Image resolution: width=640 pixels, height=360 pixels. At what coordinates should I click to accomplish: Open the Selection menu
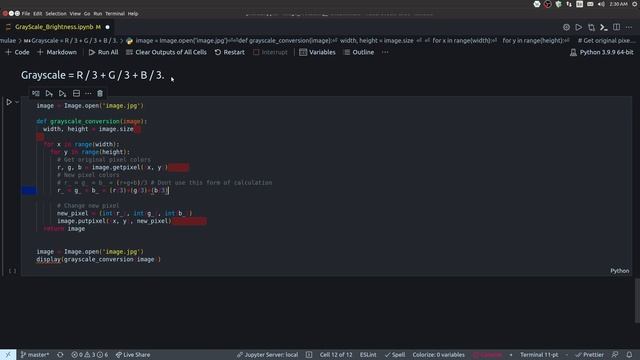point(56,13)
